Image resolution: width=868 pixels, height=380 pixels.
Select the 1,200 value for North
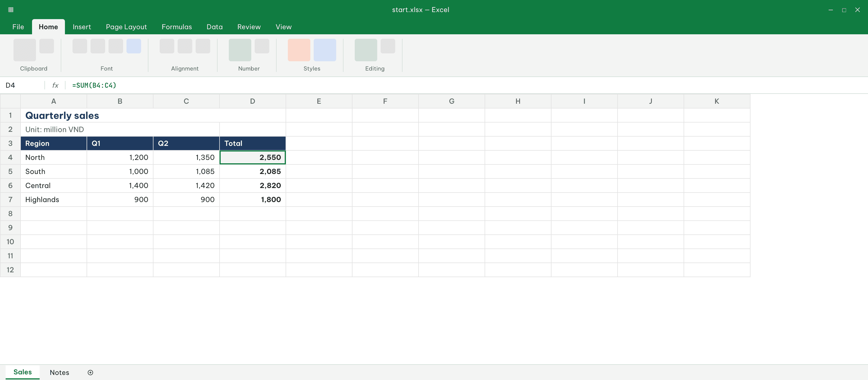[x=120, y=157]
